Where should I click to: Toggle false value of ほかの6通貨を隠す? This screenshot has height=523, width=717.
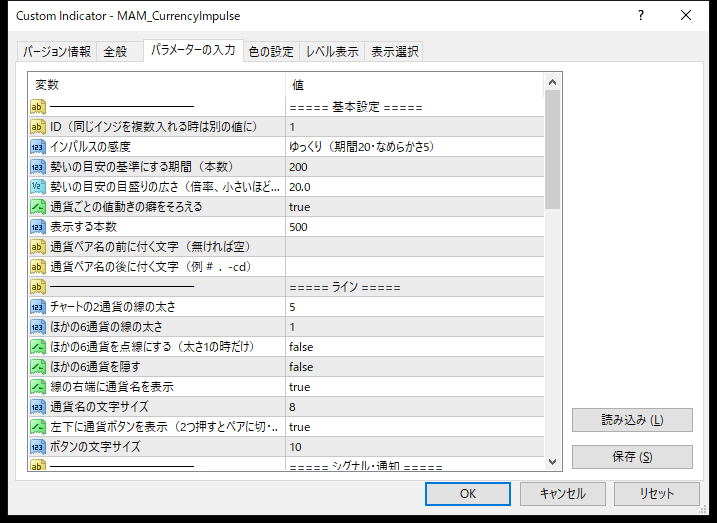(x=415, y=367)
